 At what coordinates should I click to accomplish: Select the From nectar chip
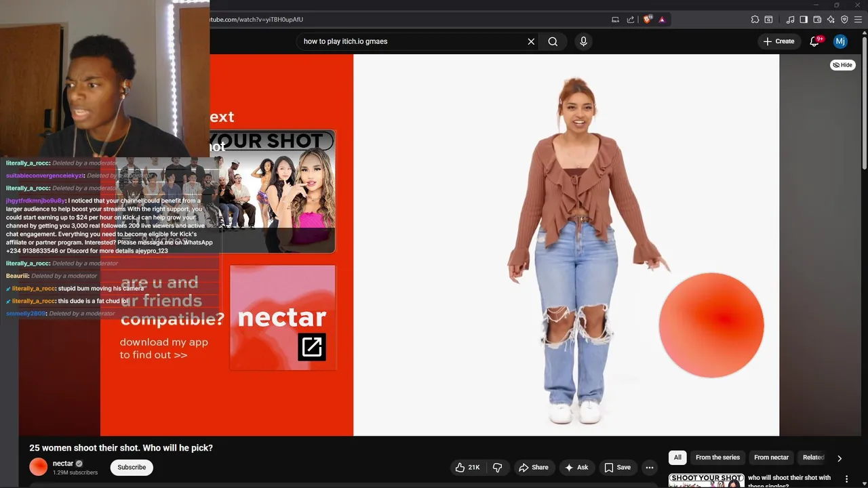pos(771,457)
